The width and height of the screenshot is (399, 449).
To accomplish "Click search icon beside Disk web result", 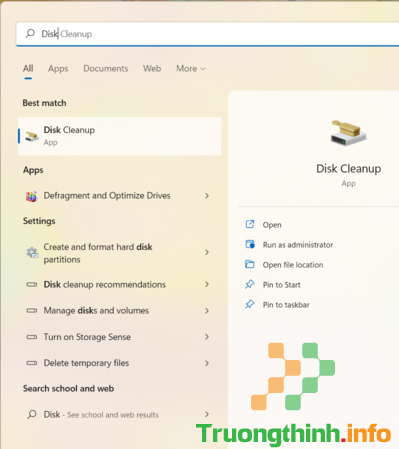I will point(32,414).
